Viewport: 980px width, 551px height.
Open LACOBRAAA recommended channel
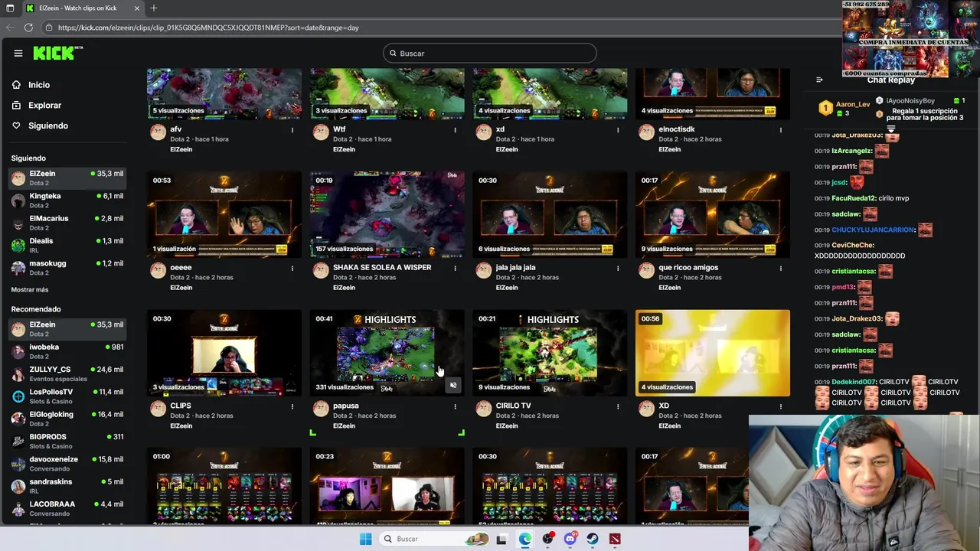point(67,508)
